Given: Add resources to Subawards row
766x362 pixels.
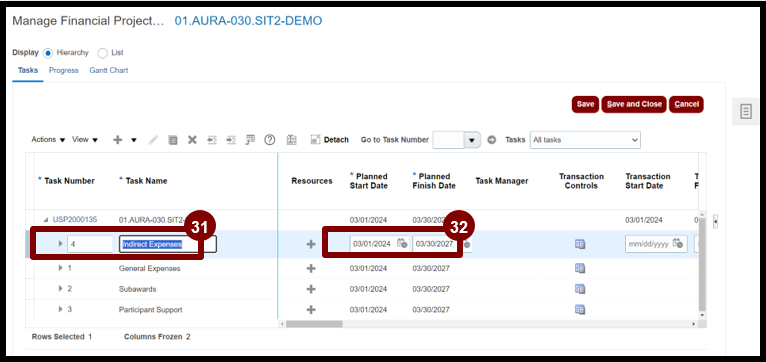Looking at the screenshot, I should (x=311, y=289).
